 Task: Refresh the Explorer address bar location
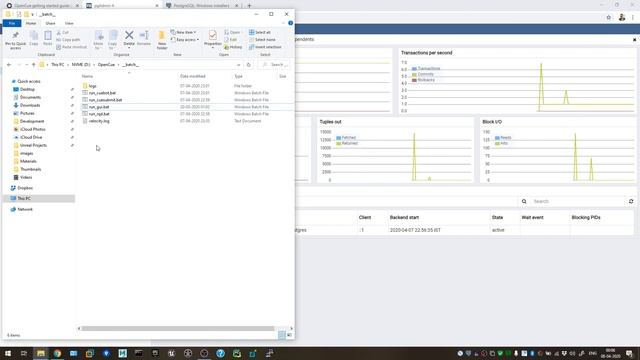click(249, 64)
